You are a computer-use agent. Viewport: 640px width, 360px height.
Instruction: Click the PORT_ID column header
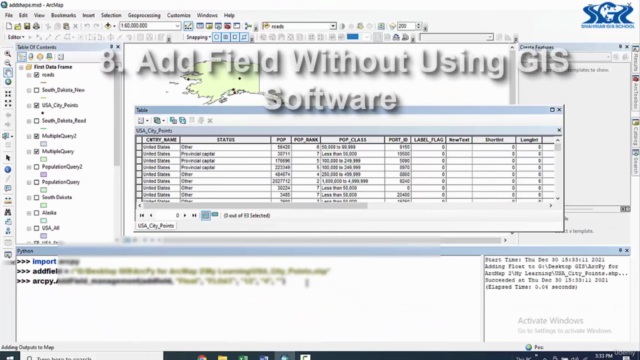[398, 140]
